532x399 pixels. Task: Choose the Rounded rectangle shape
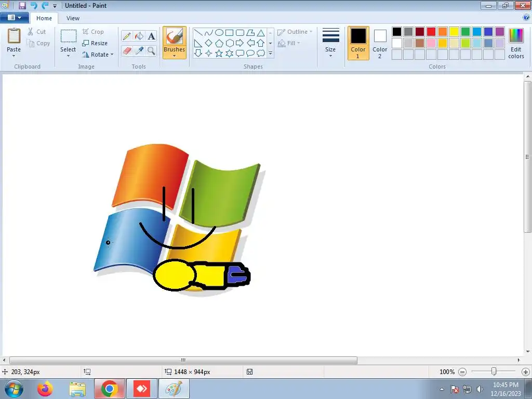point(240,33)
